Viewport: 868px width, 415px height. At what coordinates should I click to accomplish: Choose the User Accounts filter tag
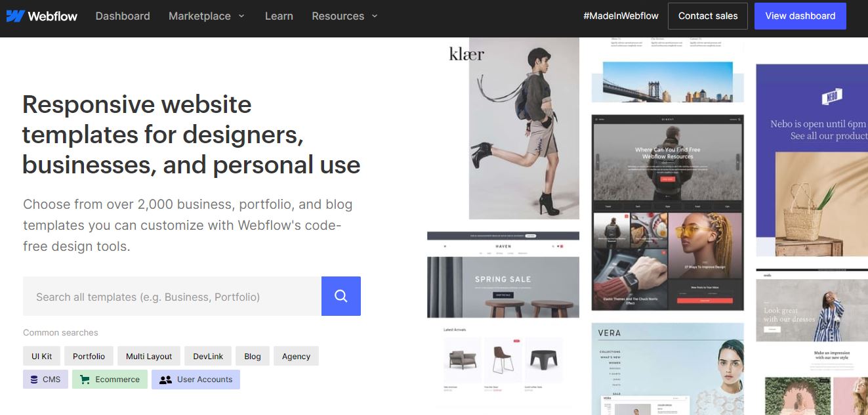tap(196, 380)
